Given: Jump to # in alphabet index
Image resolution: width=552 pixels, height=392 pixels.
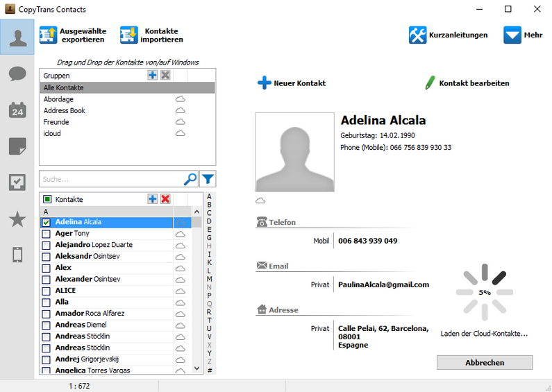Looking at the screenshot, I should 210,370.
